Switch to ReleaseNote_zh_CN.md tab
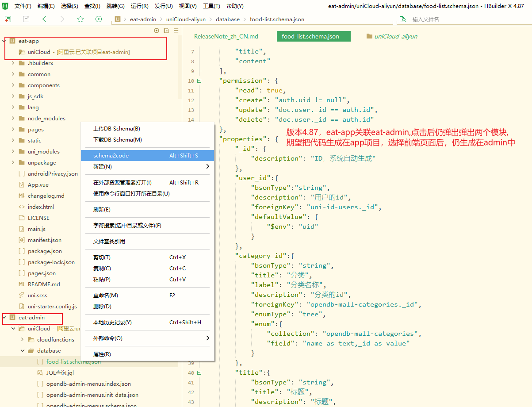The width and height of the screenshot is (532, 407). coord(226,36)
